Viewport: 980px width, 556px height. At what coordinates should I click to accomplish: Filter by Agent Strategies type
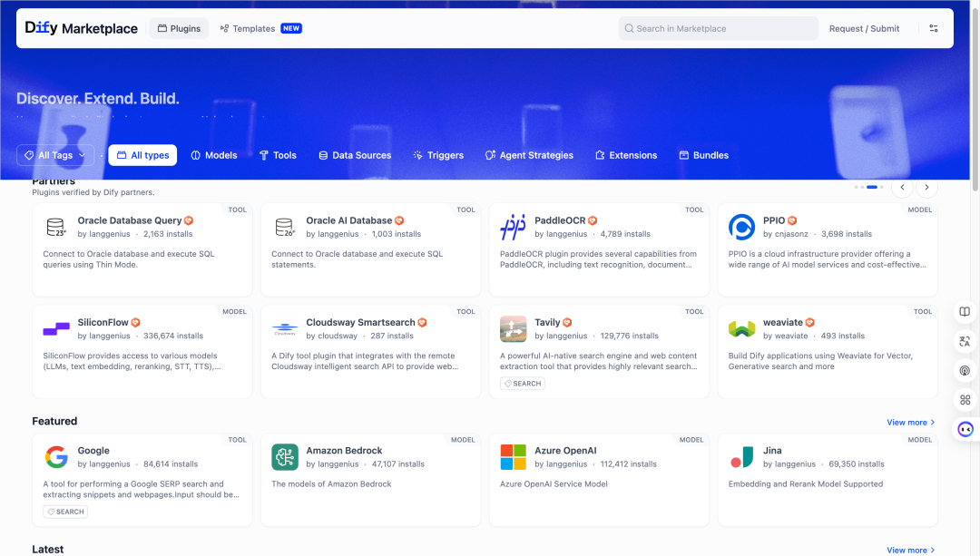coord(529,155)
